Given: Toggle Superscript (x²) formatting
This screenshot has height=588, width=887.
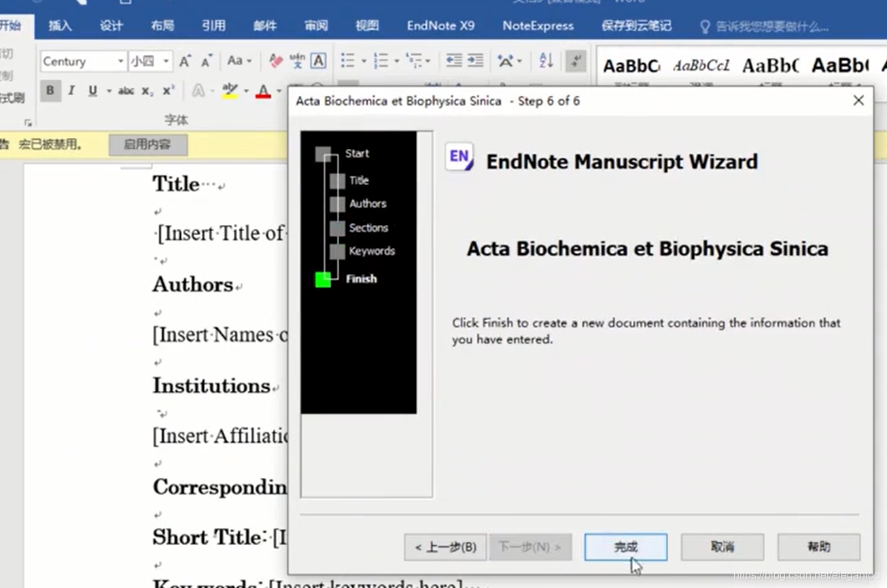Looking at the screenshot, I should click(x=169, y=90).
